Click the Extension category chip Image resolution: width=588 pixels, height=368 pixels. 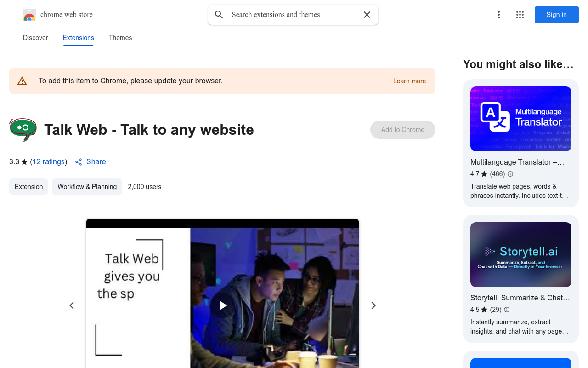28,187
